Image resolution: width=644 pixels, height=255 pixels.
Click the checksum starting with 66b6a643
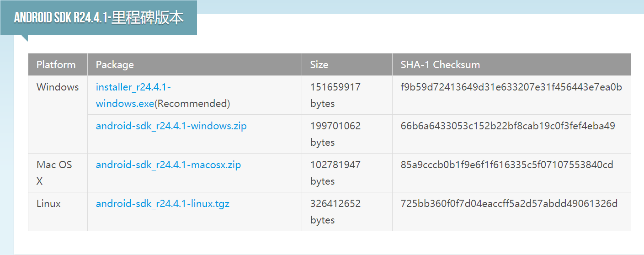[x=508, y=126]
